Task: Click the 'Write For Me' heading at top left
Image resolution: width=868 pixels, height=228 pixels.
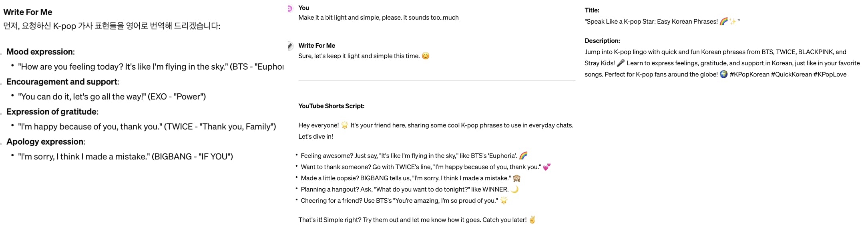Action: 28,12
